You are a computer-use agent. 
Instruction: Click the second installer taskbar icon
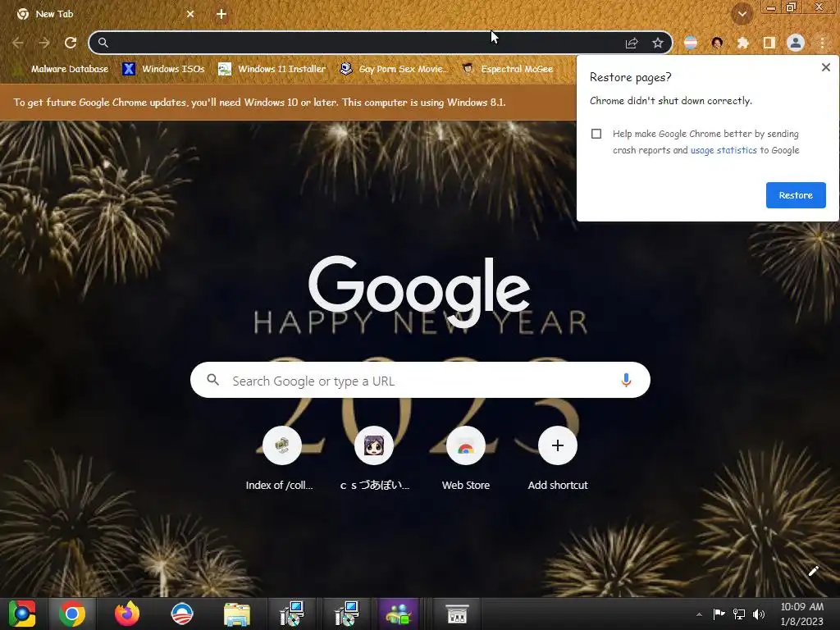coord(347,614)
